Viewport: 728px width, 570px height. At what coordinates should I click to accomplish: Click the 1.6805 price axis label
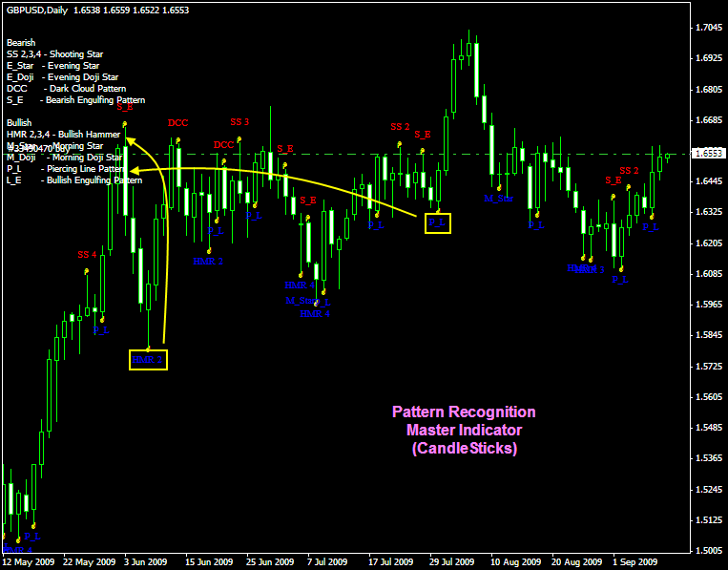point(708,90)
